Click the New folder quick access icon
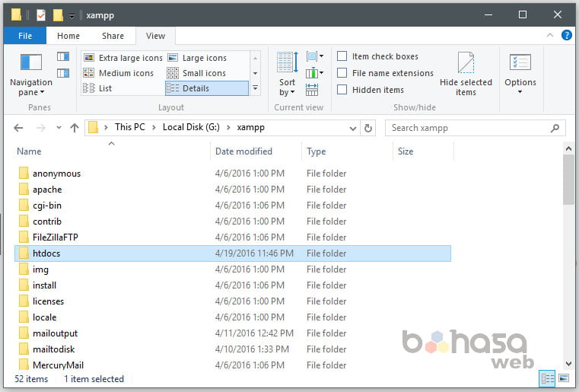The height and width of the screenshot is (392, 579). [58, 15]
